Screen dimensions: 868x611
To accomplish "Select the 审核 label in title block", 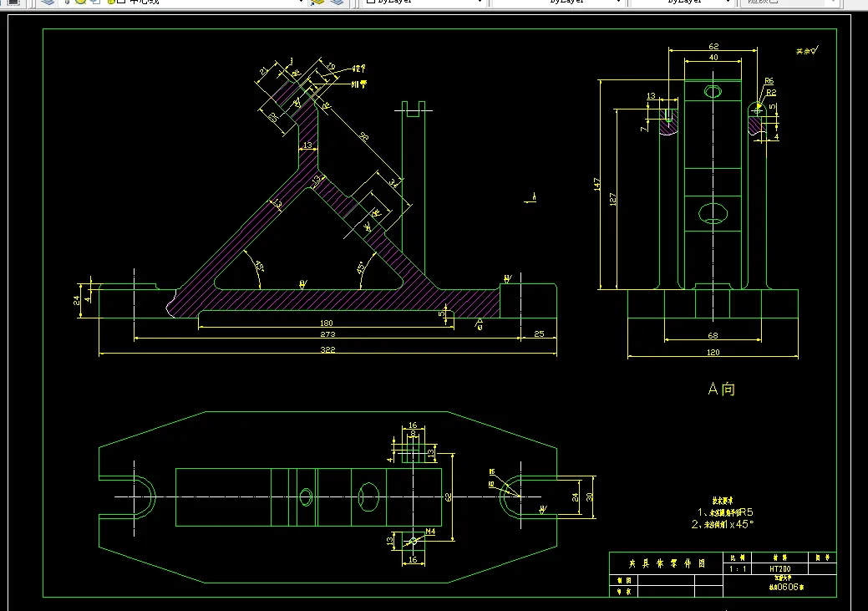I will [x=624, y=592].
